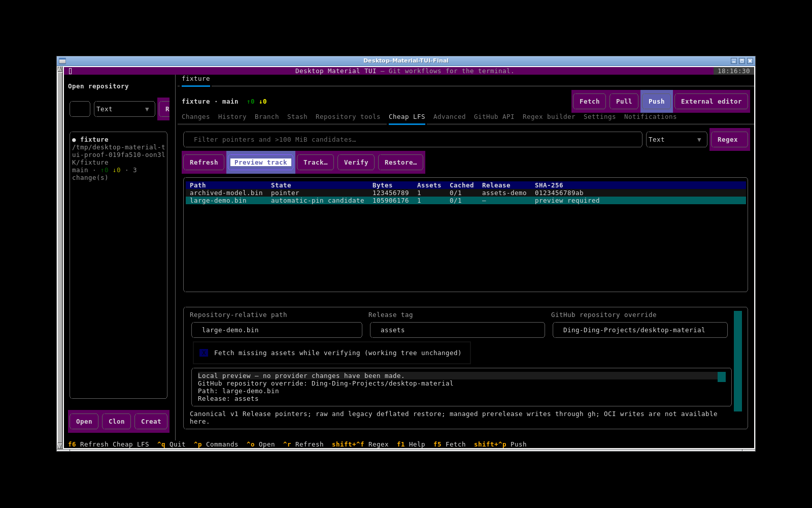Image resolution: width=812 pixels, height=508 pixels.
Task: Click the preview output log scrollbar thumb
Action: [722, 376]
